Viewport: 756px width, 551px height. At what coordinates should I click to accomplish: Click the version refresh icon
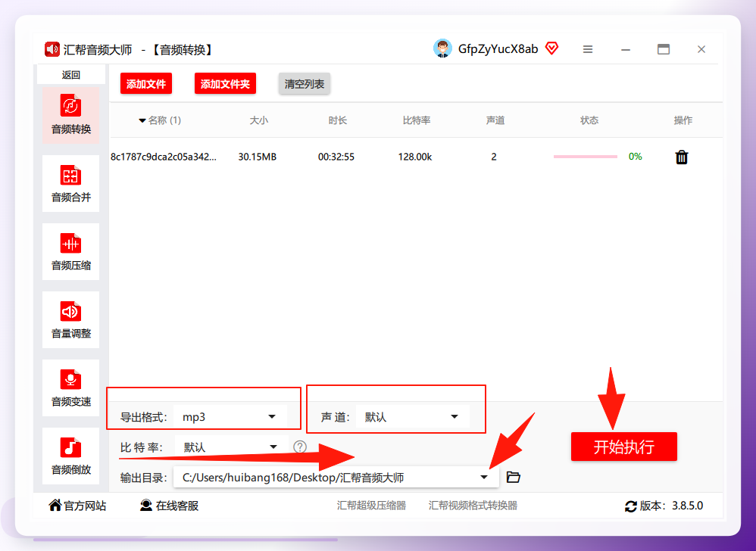click(631, 506)
